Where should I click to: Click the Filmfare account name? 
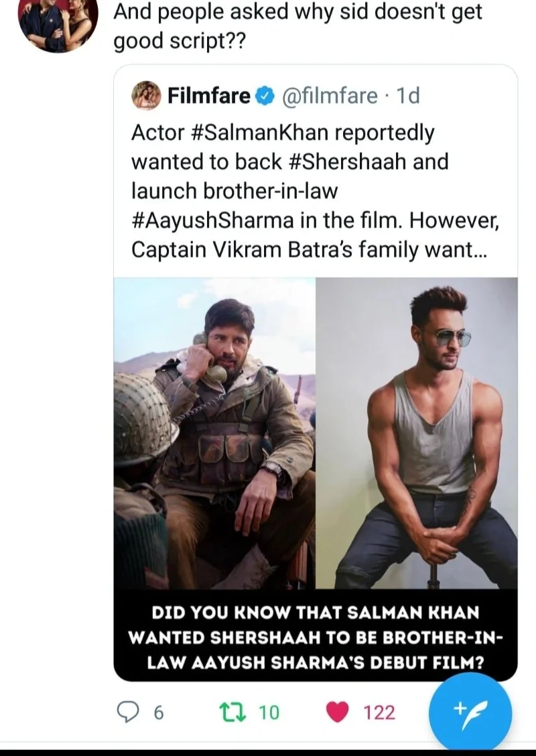click(x=208, y=97)
